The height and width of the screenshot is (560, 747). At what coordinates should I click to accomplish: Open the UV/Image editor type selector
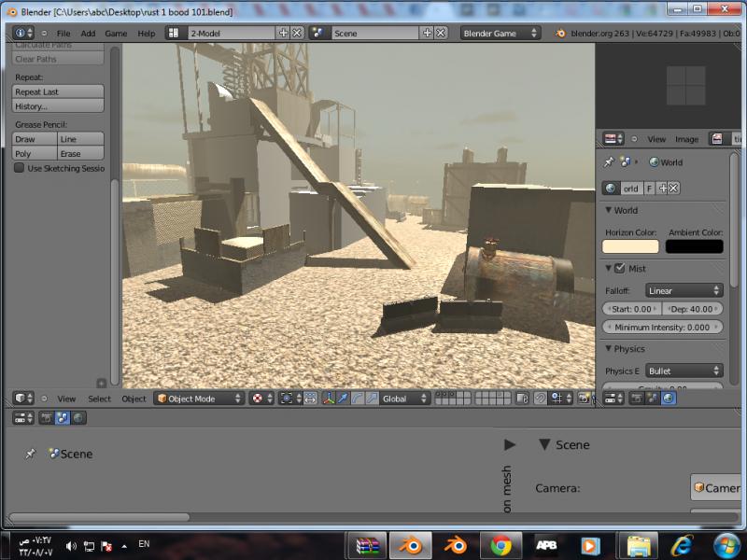(x=613, y=139)
